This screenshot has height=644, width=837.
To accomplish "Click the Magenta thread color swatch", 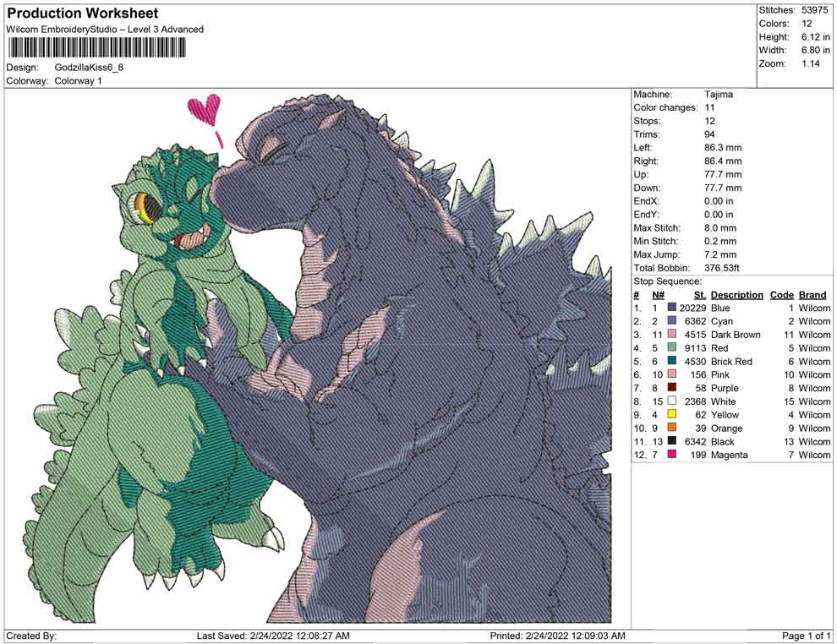I will coord(671,455).
